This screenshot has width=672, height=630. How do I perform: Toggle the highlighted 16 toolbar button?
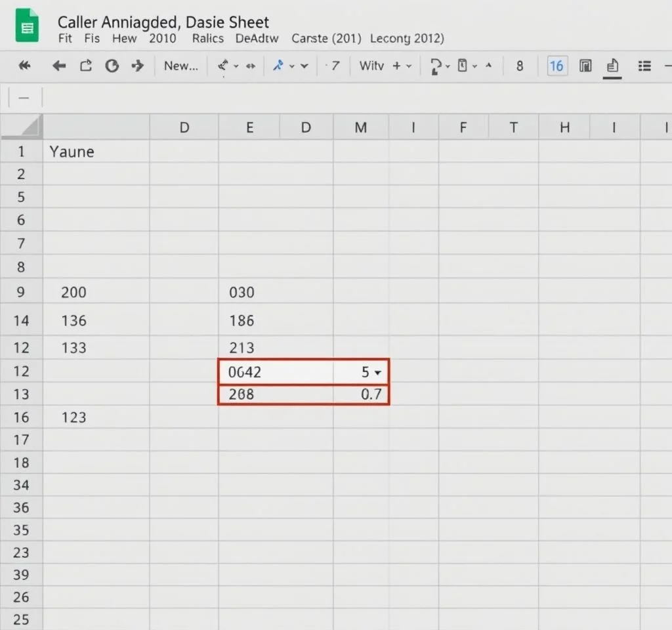tap(556, 66)
